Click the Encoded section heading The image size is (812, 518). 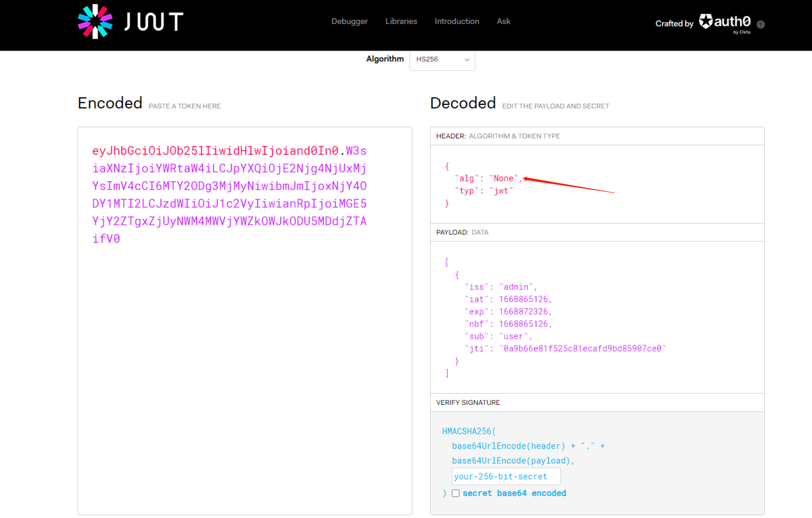[110, 103]
